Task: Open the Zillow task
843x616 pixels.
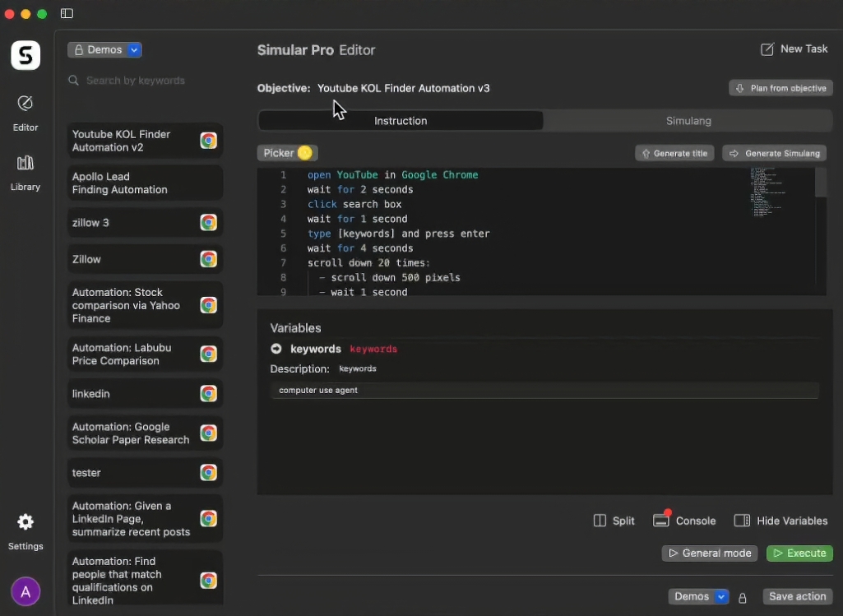Action: pyautogui.click(x=145, y=259)
